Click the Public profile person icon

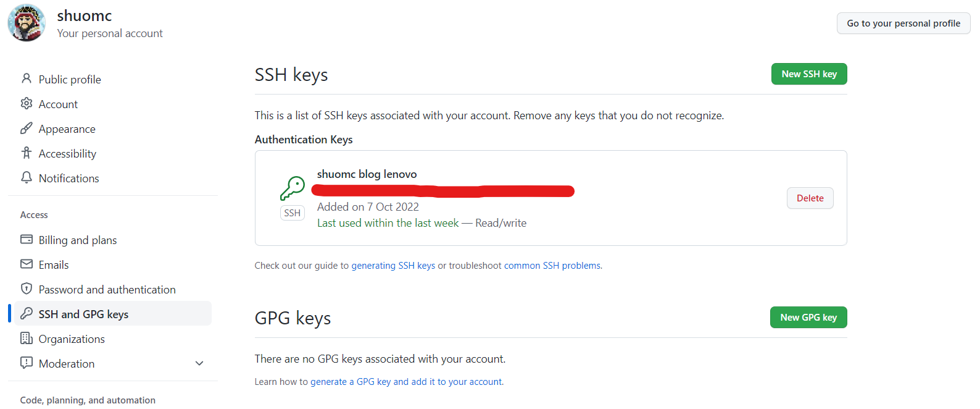(x=26, y=78)
